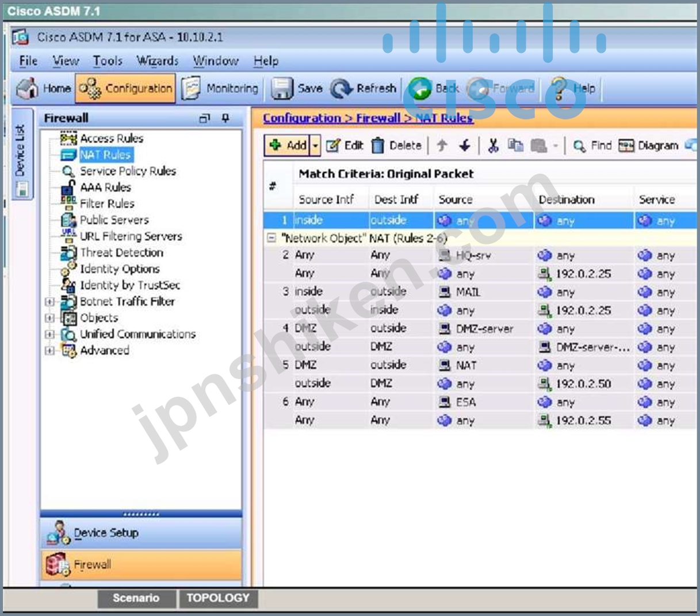Screen dimensions: 700x616
Task: Open Help from the toolbar
Action: coord(572,88)
